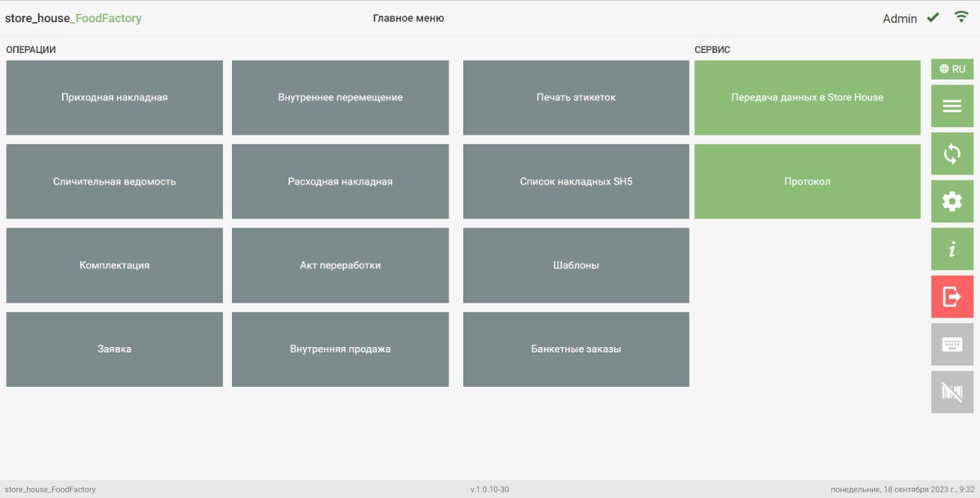Open Приходная накладная tile
This screenshot has width=980, height=498.
pyautogui.click(x=114, y=97)
